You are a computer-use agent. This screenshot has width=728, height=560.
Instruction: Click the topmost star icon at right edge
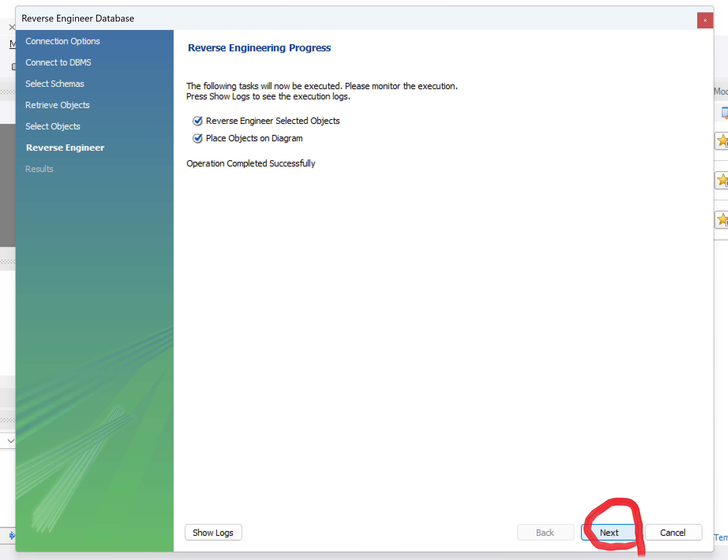coord(722,140)
